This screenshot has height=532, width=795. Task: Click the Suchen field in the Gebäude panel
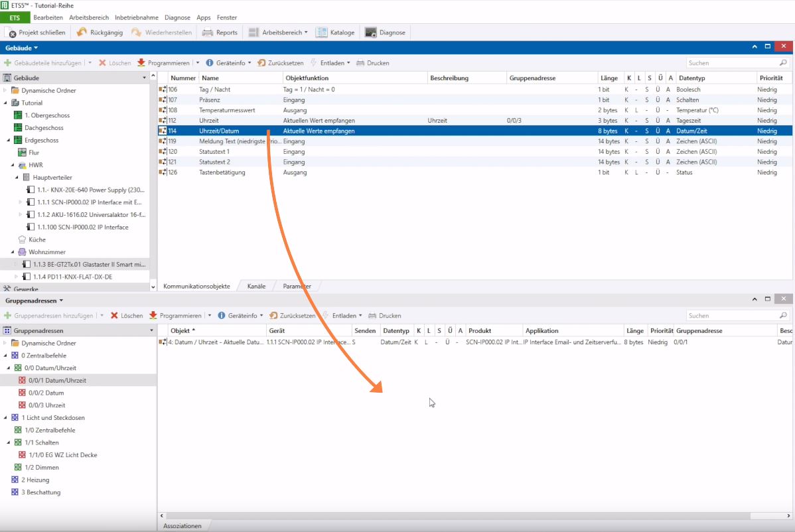coord(737,63)
